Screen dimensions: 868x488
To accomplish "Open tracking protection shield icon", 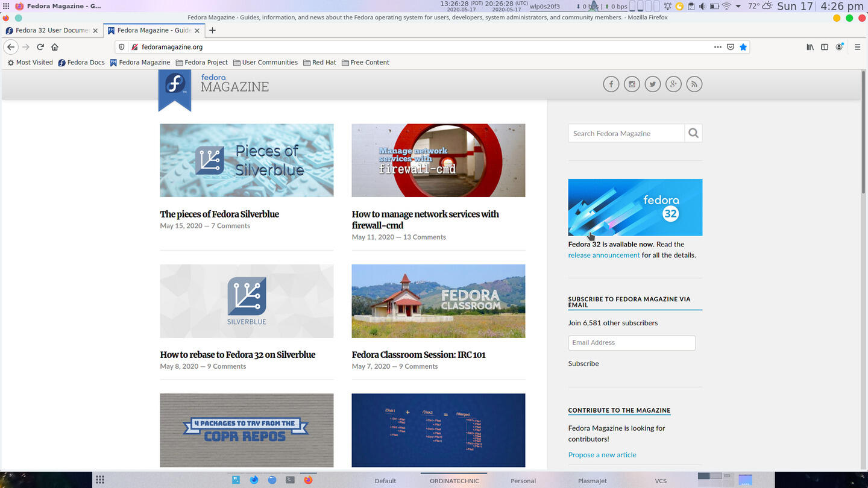I will coord(121,47).
